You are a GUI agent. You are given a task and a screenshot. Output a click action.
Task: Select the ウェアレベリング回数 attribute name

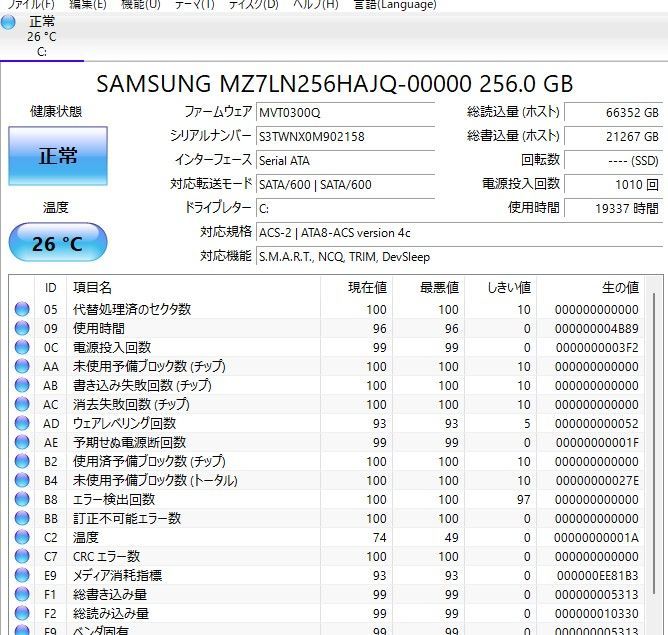[x=124, y=423]
